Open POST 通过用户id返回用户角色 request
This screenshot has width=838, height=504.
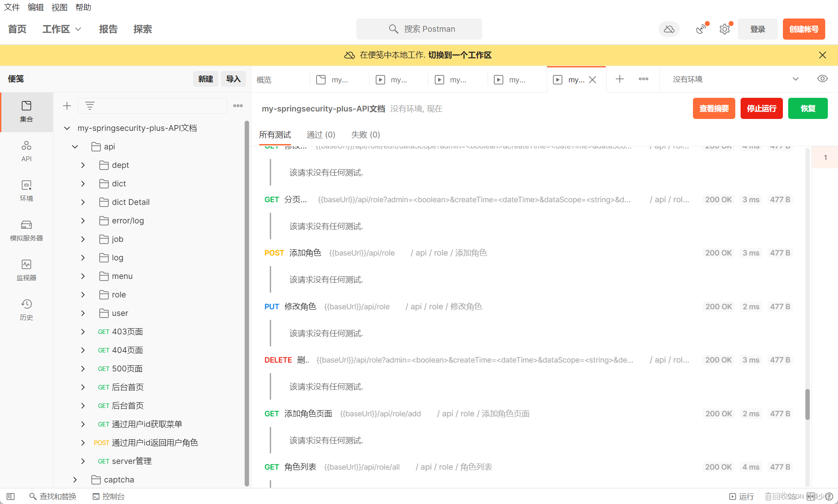146,443
